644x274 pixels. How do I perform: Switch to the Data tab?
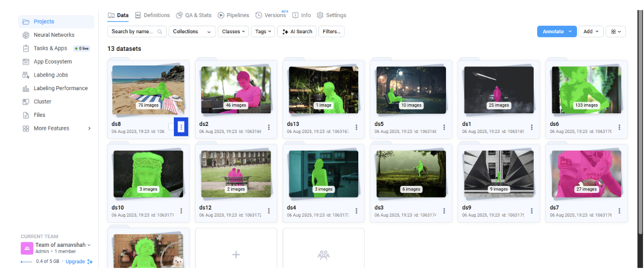click(x=118, y=16)
